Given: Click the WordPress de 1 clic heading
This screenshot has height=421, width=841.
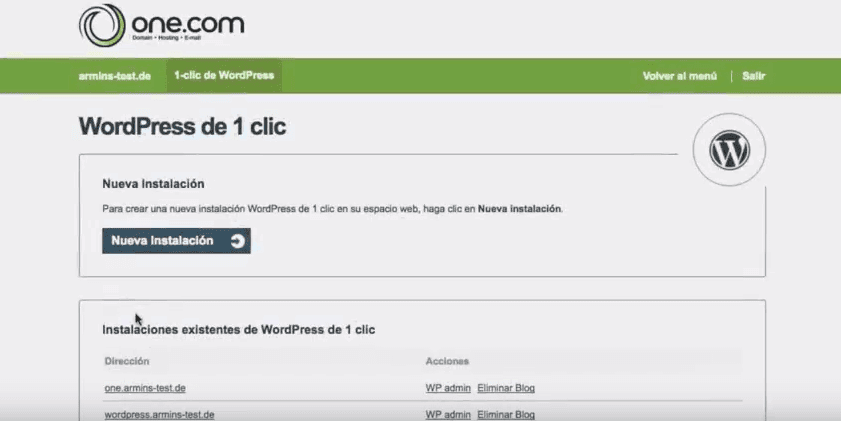Looking at the screenshot, I should tap(182, 127).
